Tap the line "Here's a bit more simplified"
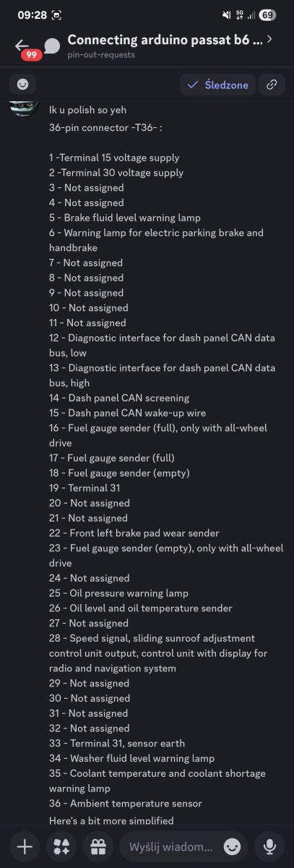This screenshot has height=868, width=294. [x=111, y=820]
